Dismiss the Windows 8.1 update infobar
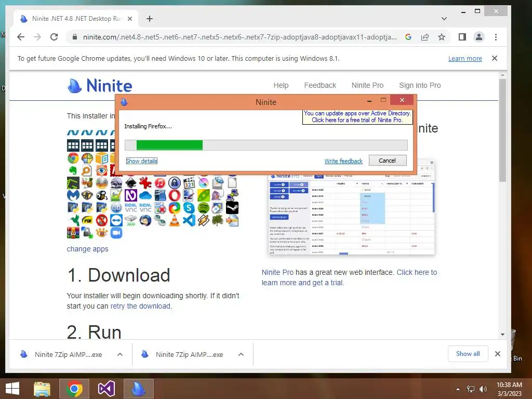 pos(495,58)
